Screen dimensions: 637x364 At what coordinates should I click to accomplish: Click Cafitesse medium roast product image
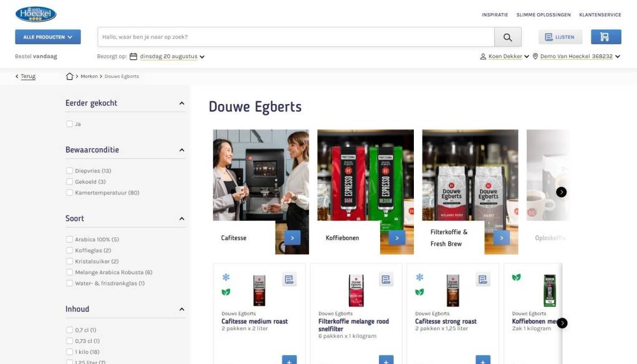(259, 290)
